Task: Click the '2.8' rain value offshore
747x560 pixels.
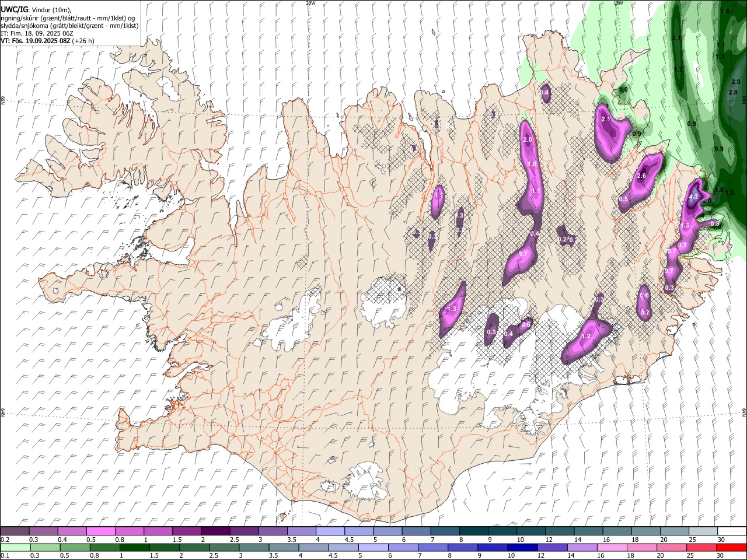Action: (x=733, y=92)
